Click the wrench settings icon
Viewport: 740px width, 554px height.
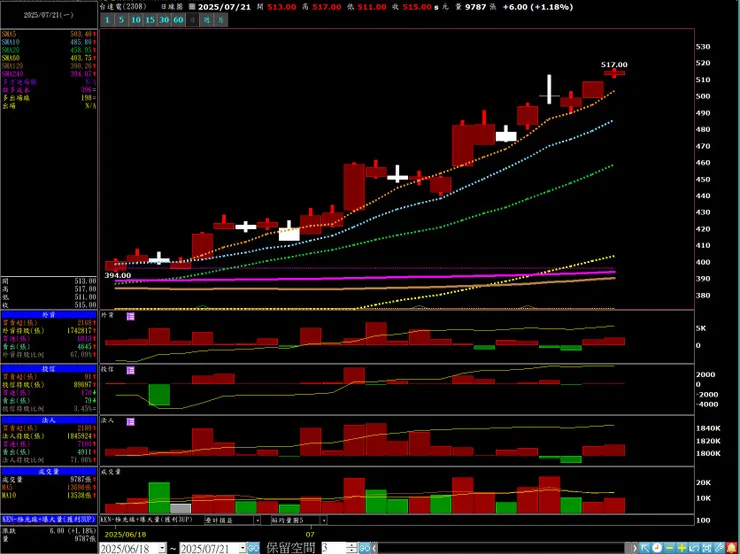(718, 548)
